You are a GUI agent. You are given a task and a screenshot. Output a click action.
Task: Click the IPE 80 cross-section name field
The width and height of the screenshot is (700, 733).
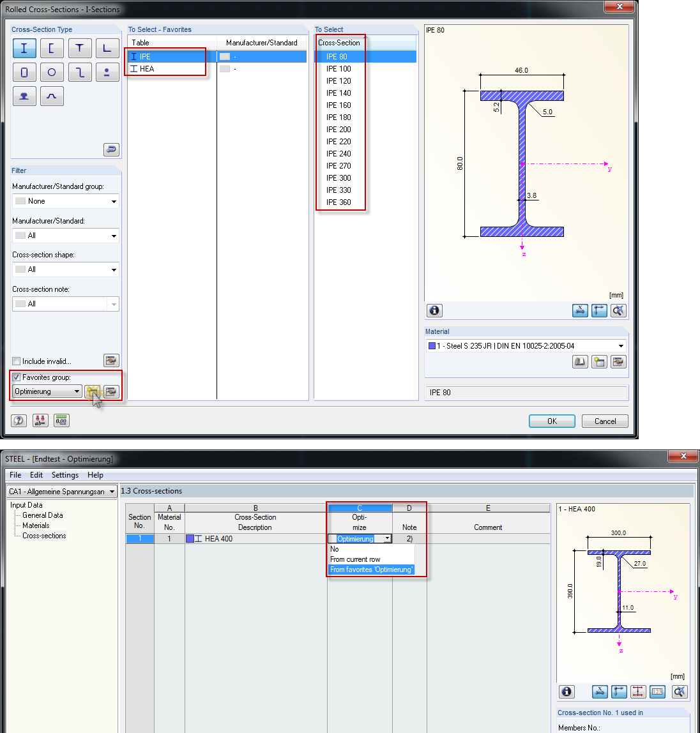[x=526, y=393]
